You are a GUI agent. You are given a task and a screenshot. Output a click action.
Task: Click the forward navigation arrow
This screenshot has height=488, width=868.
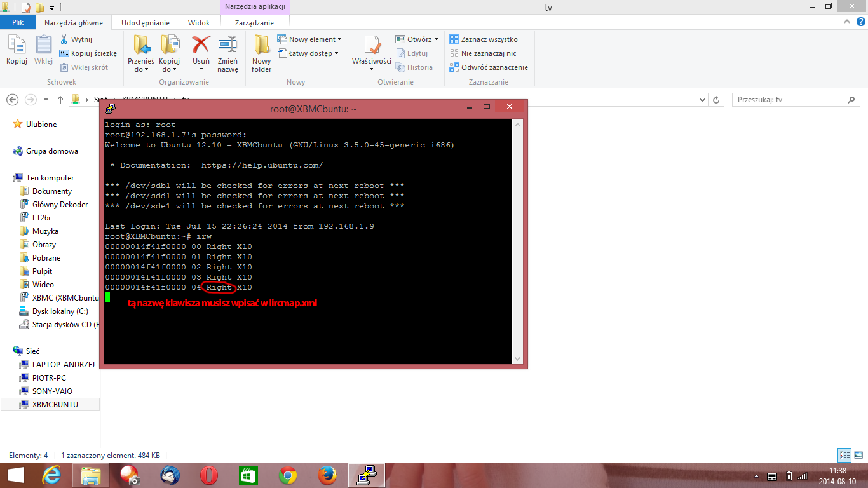(x=30, y=100)
